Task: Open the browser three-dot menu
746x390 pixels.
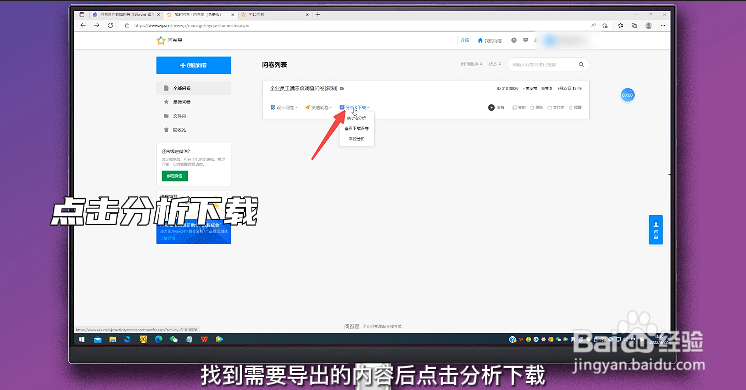Action: click(663, 25)
